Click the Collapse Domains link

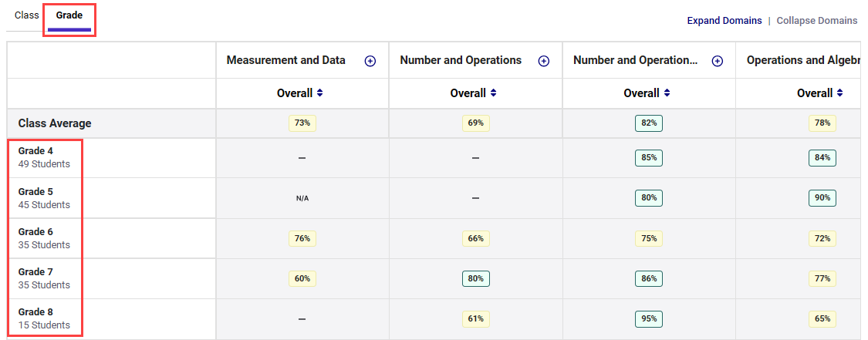coord(816,21)
